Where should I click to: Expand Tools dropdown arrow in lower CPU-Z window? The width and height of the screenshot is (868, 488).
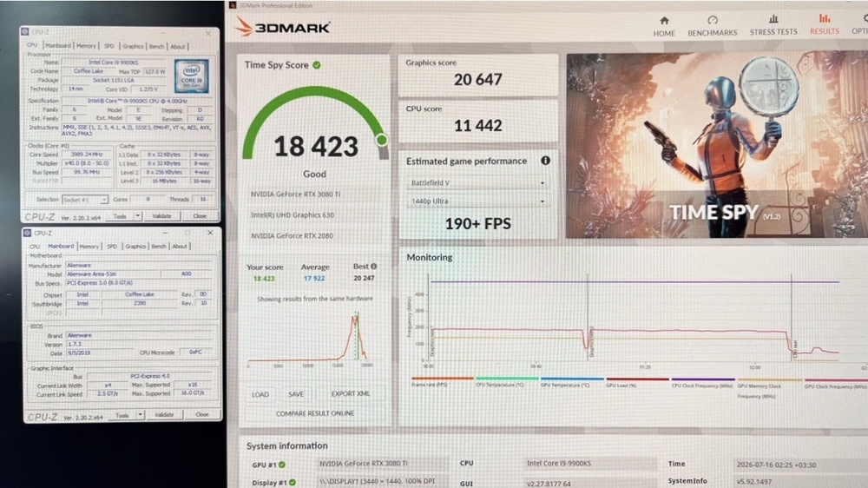[140, 414]
